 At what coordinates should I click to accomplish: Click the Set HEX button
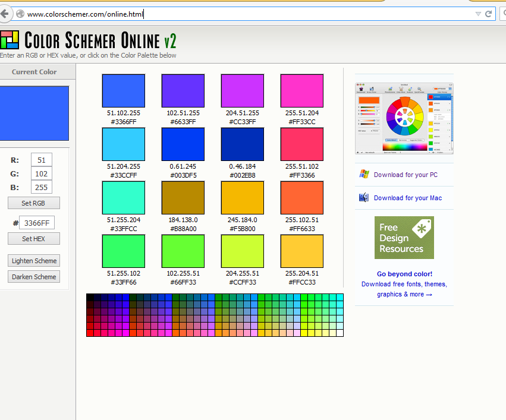click(x=33, y=238)
